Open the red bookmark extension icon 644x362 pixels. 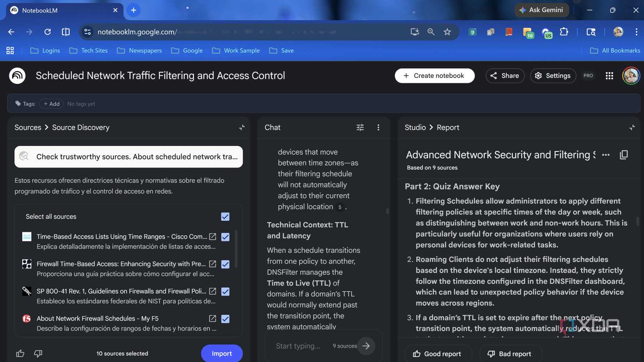coord(509,32)
